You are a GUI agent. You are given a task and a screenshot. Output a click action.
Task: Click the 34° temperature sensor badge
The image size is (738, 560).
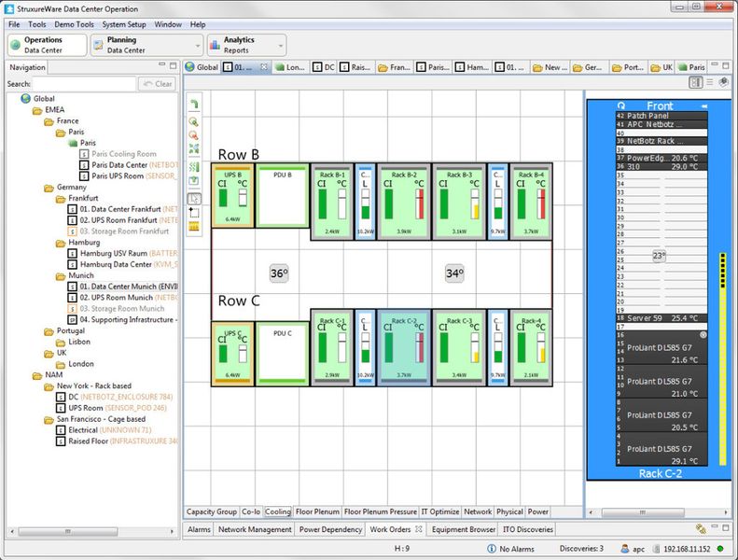tap(454, 273)
